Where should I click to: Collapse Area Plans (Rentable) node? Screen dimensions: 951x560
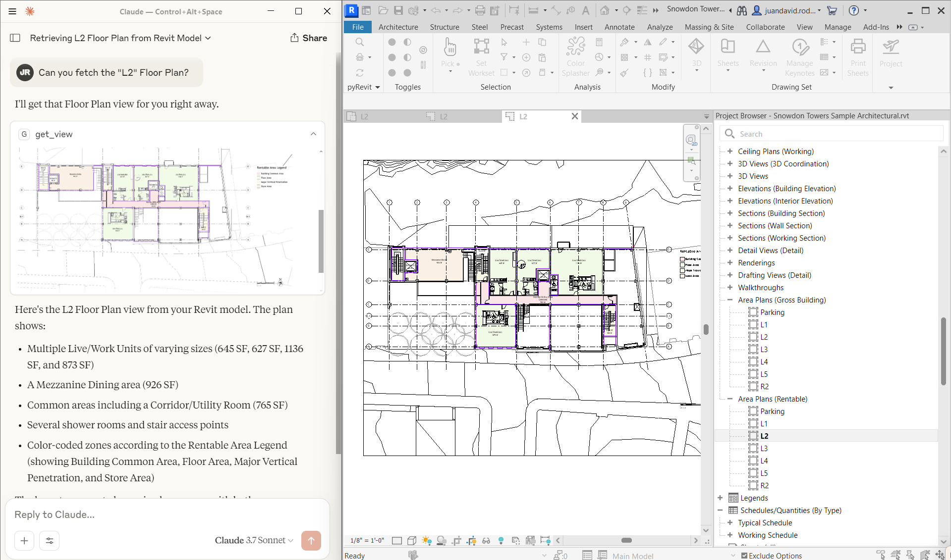tap(730, 399)
